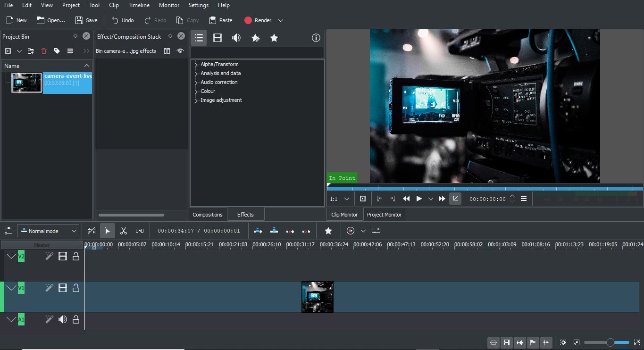Open the video effects category view
This screenshot has height=350, width=644.
coord(217,38)
